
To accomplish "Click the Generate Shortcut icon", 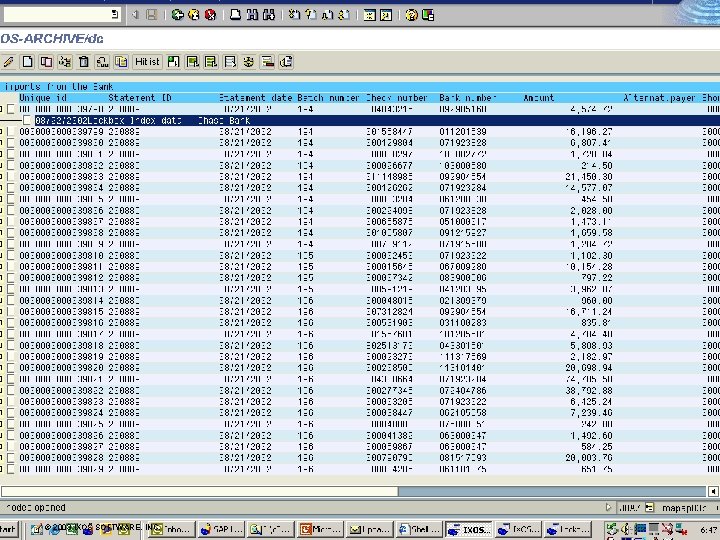I will [386, 15].
